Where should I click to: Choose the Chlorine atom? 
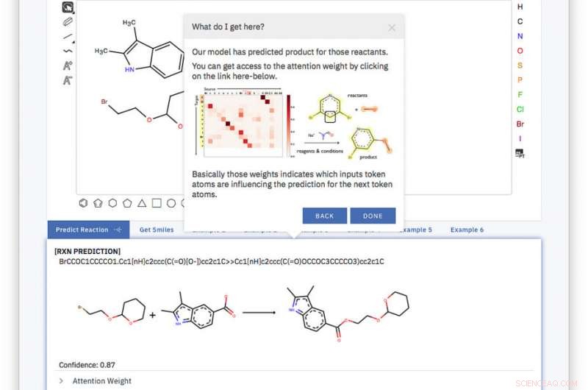point(520,109)
